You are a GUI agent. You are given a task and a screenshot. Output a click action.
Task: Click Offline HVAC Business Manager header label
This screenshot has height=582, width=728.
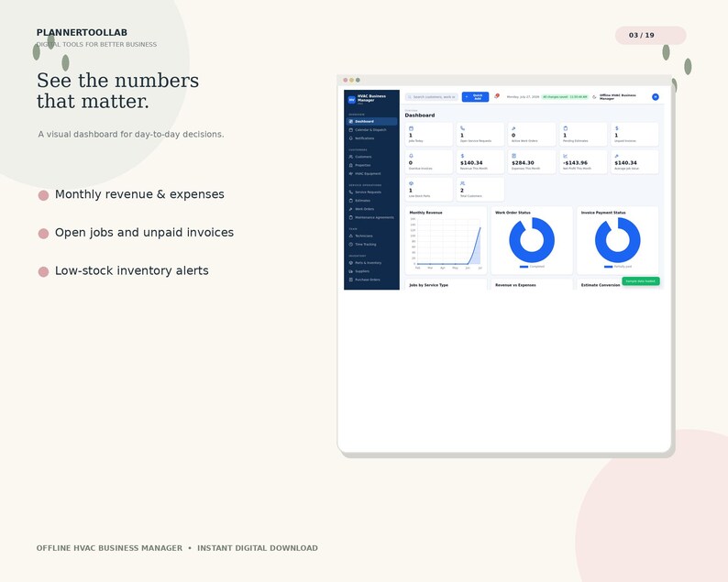[617, 96]
